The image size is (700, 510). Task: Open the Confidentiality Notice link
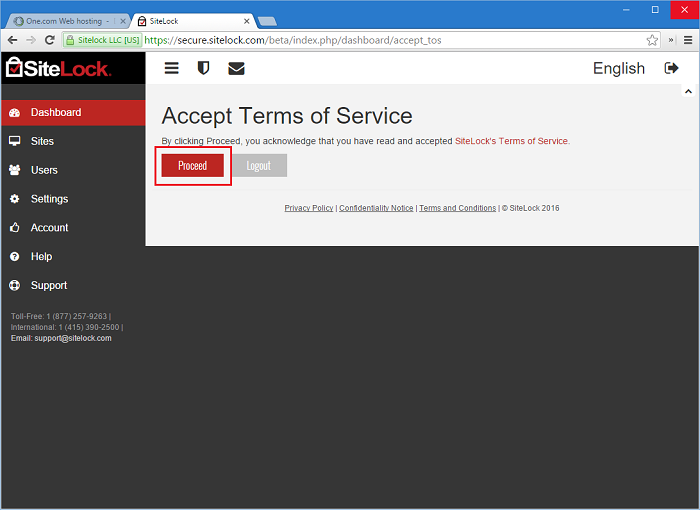click(376, 208)
